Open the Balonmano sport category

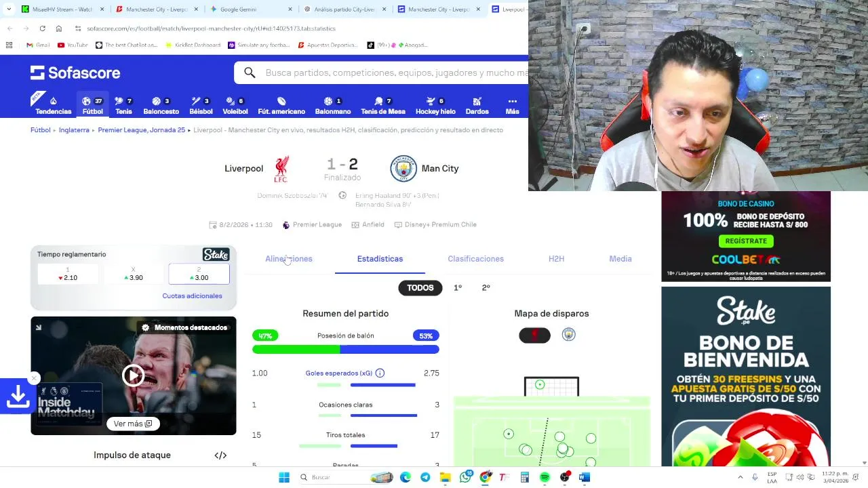pos(333,106)
